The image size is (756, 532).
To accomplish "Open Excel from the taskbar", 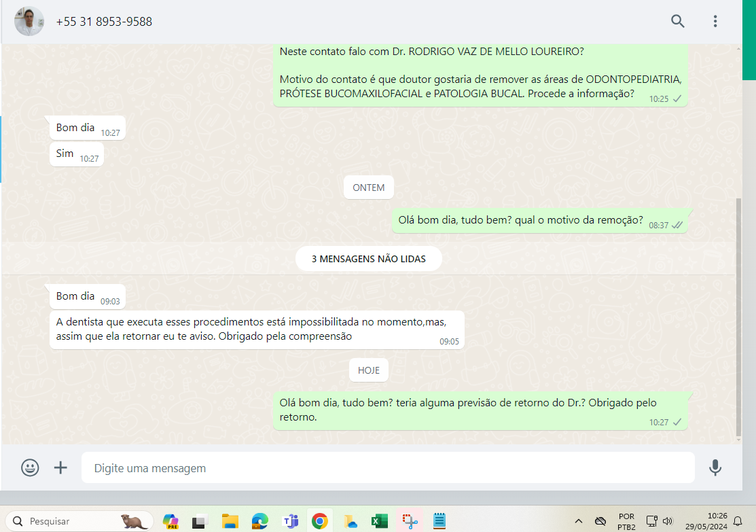I will click(x=380, y=521).
